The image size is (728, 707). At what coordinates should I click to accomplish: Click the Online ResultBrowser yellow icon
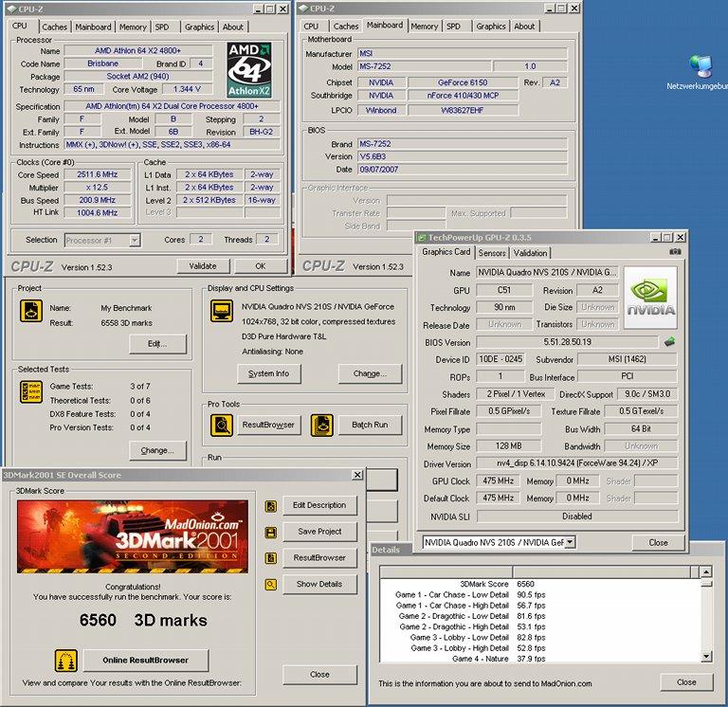coord(66,661)
